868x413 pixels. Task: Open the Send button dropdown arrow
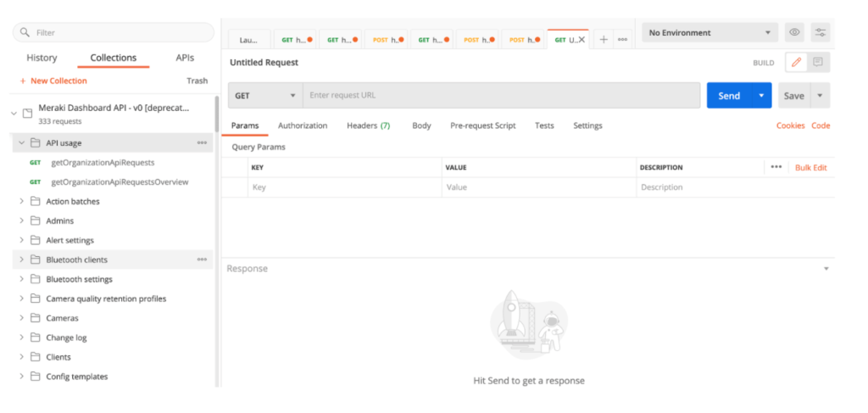pyautogui.click(x=761, y=95)
